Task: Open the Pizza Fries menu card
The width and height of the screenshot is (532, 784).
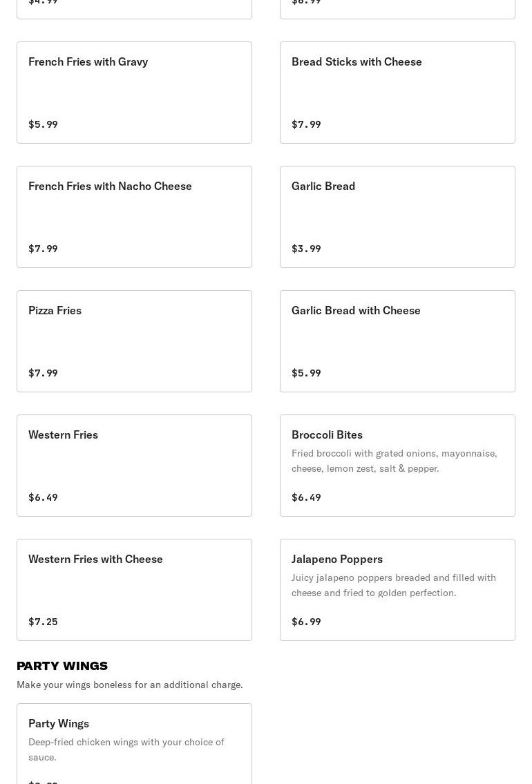Action: coord(134,341)
